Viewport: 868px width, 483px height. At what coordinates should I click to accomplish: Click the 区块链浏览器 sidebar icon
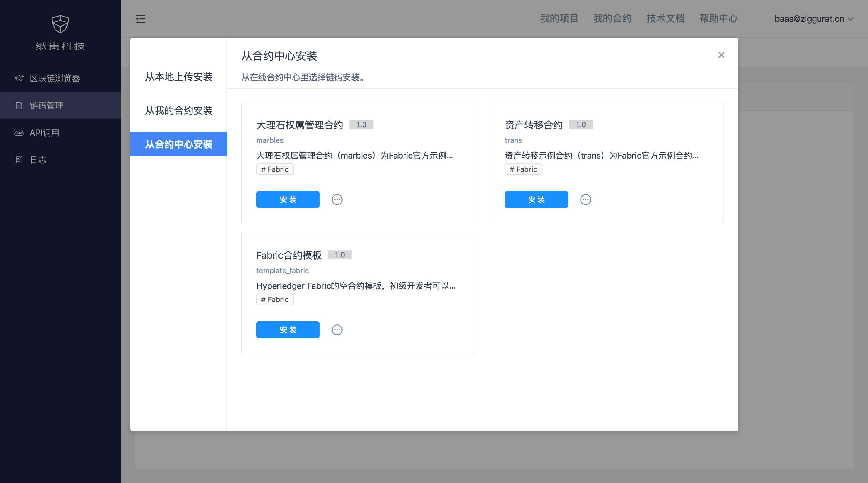pos(19,78)
